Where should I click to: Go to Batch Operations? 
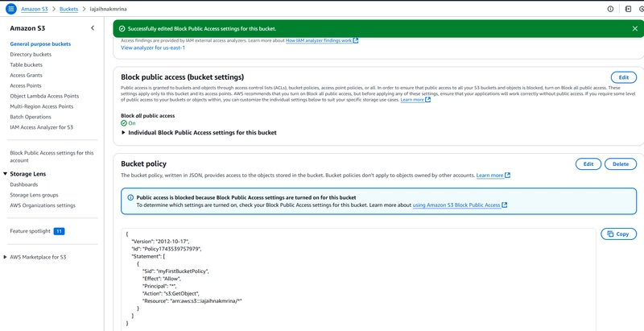(31, 117)
